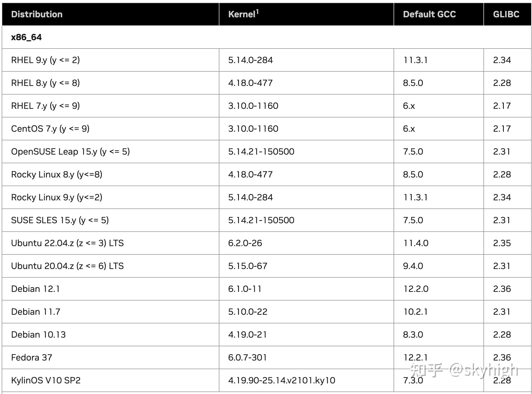Click KylinOS kernel 4.19.90-25.14.v2101.ky10
The width and height of the screenshot is (532, 394).
coord(282,380)
